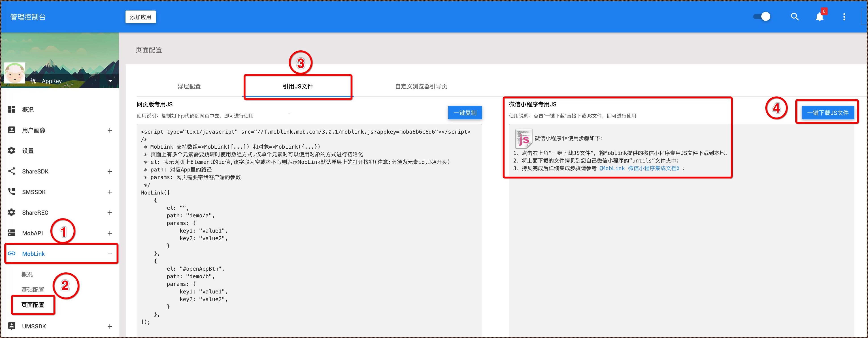Click the 设置 gear icon
The image size is (868, 338).
(x=12, y=151)
